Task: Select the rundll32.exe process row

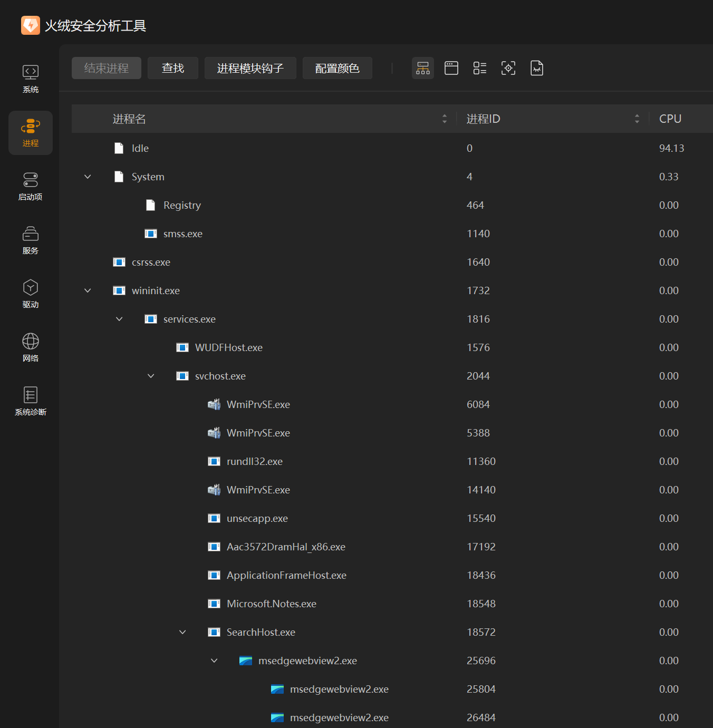Action: click(392, 461)
